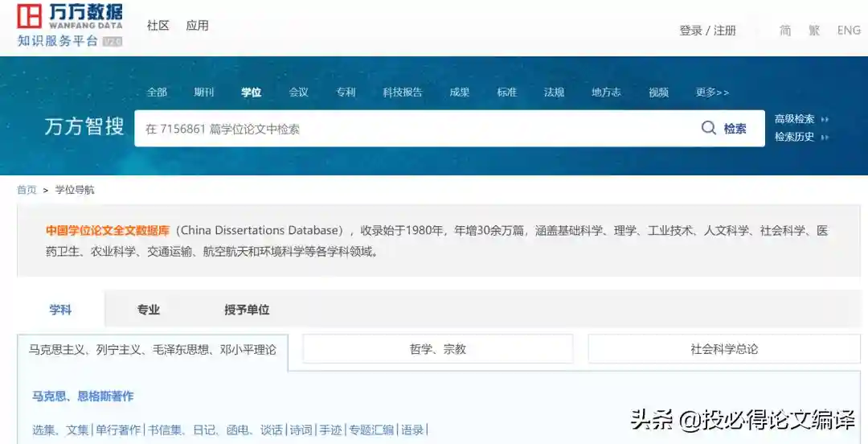Click the Wanfang Data logo

[x=70, y=25]
